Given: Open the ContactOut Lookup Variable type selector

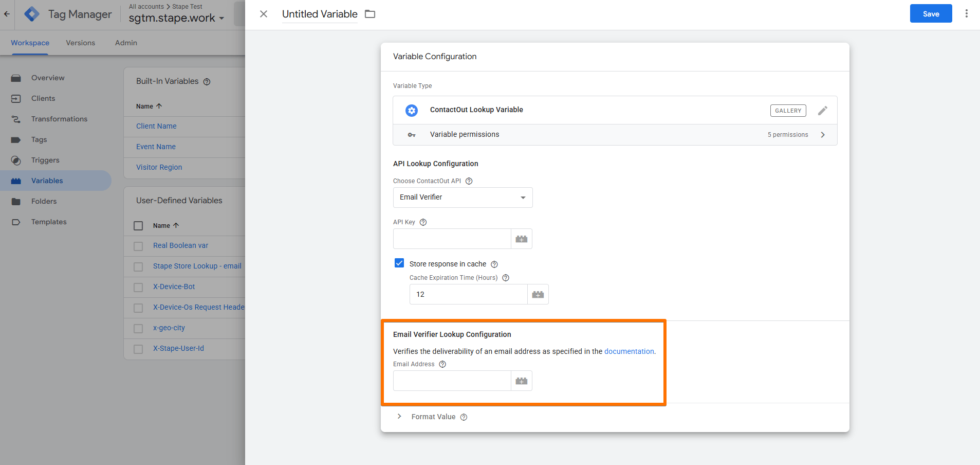Looking at the screenshot, I should (x=615, y=110).
